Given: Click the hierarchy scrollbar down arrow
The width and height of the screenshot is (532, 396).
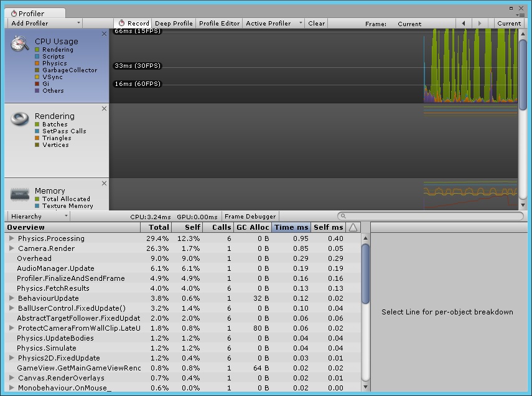Looking at the screenshot, I should click(x=365, y=387).
